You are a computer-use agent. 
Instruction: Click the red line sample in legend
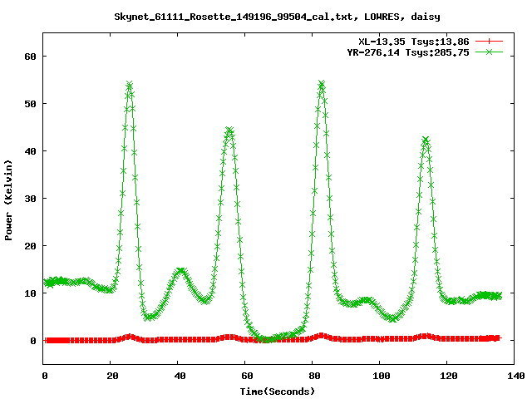[490, 41]
